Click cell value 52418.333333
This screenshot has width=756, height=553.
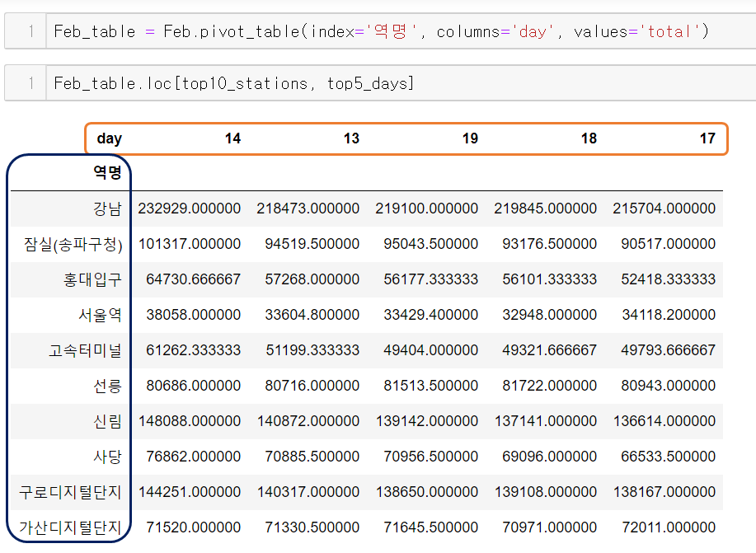point(669,279)
